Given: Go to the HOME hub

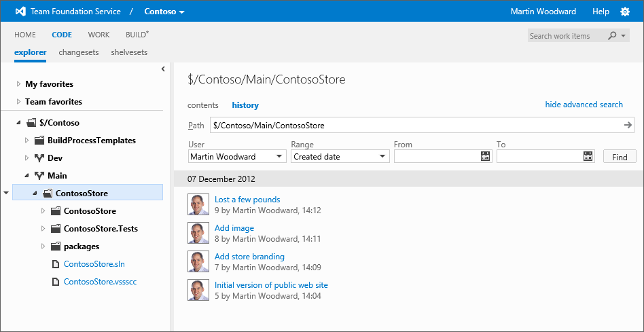Looking at the screenshot, I should (25, 35).
